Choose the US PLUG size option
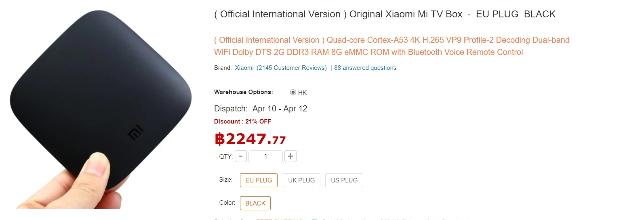 (x=344, y=180)
